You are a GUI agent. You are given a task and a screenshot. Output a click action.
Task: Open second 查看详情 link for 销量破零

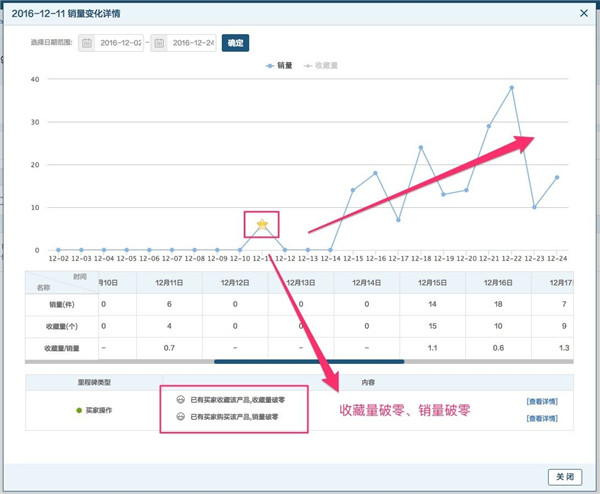543,417
